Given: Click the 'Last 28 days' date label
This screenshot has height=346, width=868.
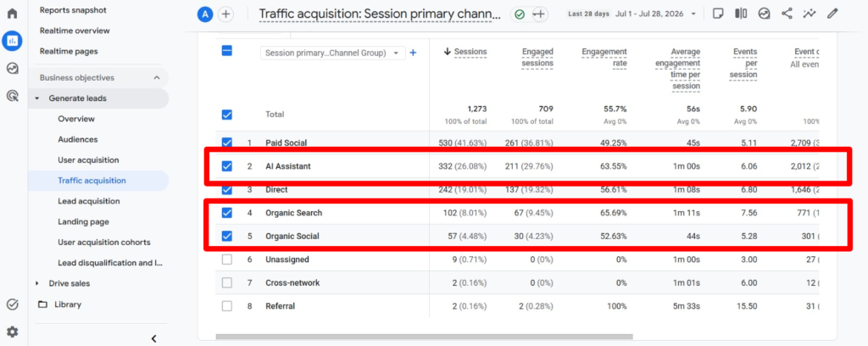Looking at the screenshot, I should pos(588,14).
